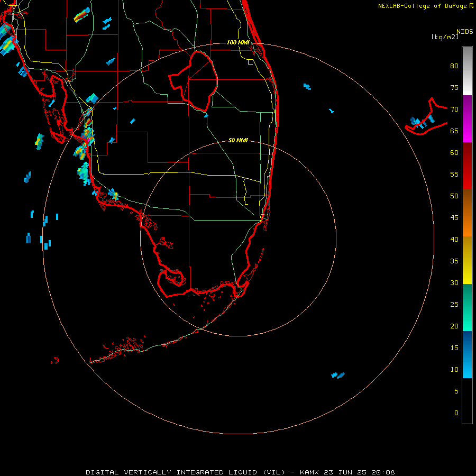Click the NIDS label above the scale

click(x=464, y=32)
